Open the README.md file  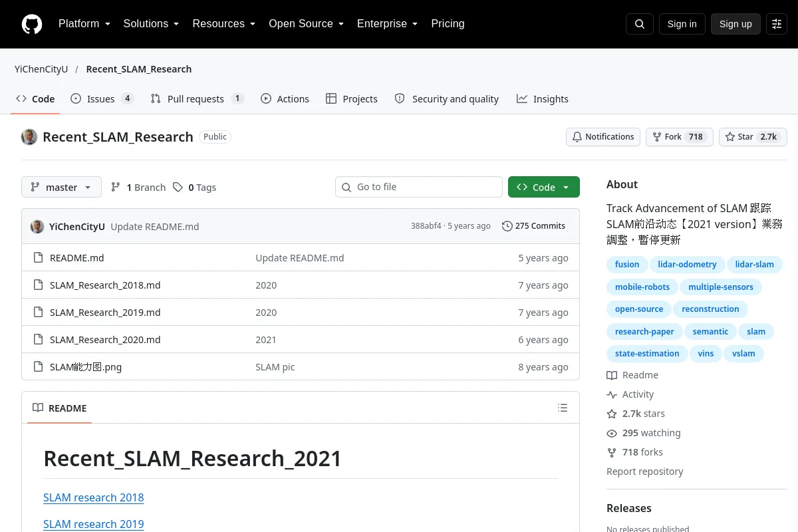pos(77,258)
